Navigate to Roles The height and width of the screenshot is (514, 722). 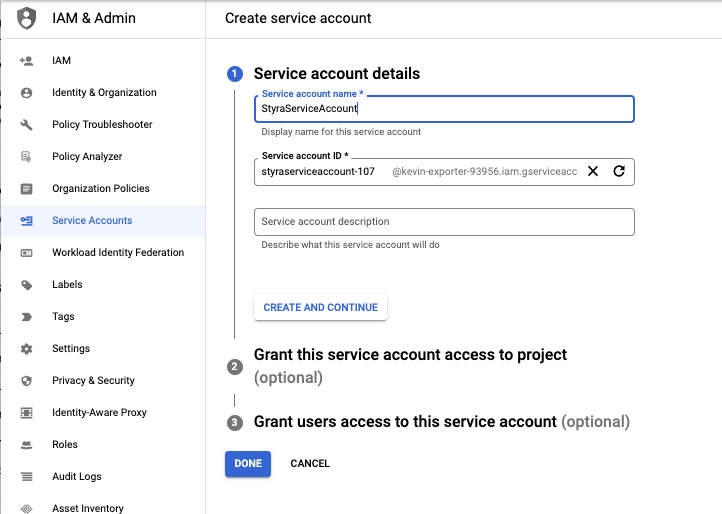pos(103,444)
